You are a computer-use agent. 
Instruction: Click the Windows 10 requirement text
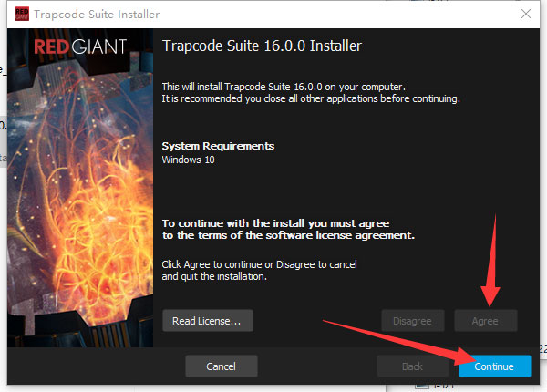coord(189,160)
